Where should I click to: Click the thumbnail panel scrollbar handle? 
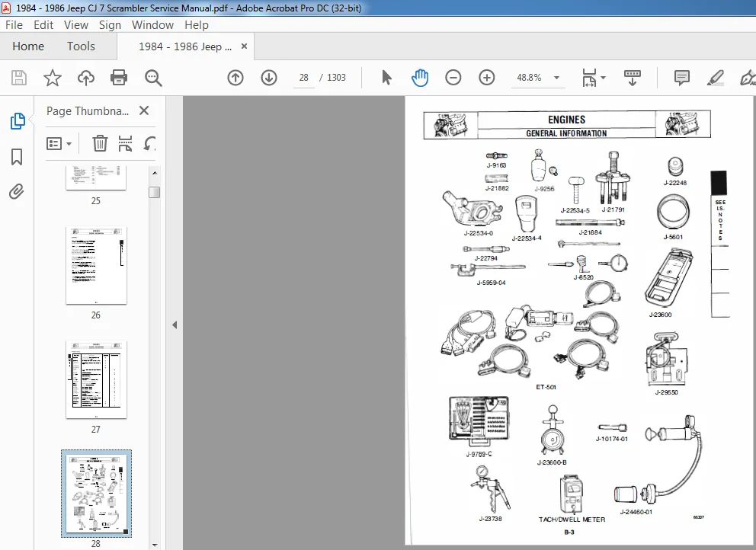coord(154,192)
